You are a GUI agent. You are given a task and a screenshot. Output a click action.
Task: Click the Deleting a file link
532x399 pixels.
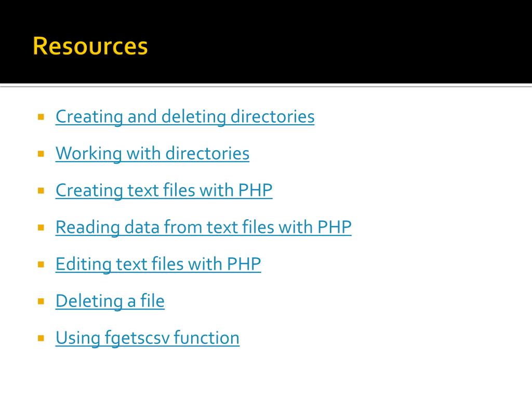pos(110,301)
